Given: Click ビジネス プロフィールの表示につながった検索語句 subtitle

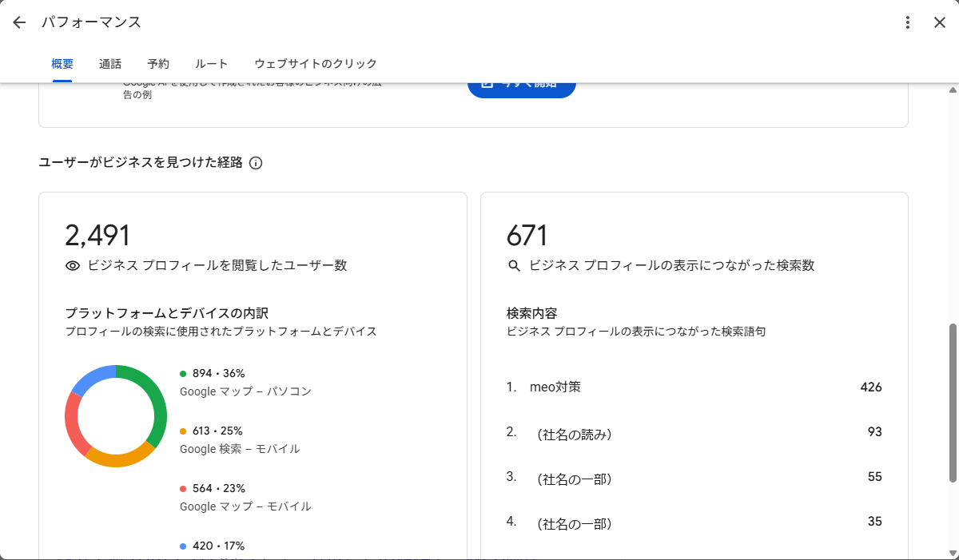Looking at the screenshot, I should click(636, 332).
